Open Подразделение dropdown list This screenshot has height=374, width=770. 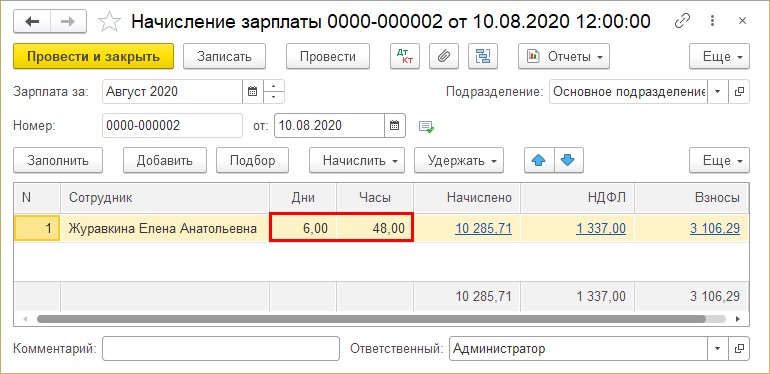tap(717, 92)
